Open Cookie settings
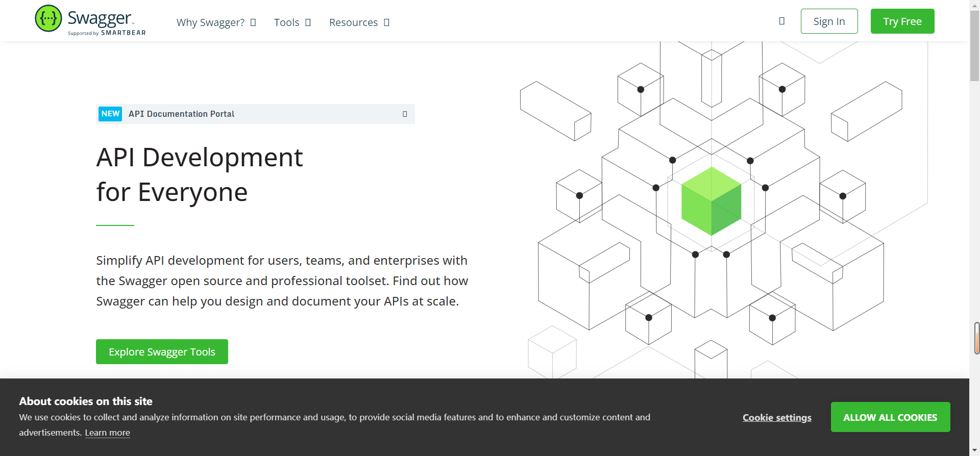980x456 pixels. tap(777, 417)
